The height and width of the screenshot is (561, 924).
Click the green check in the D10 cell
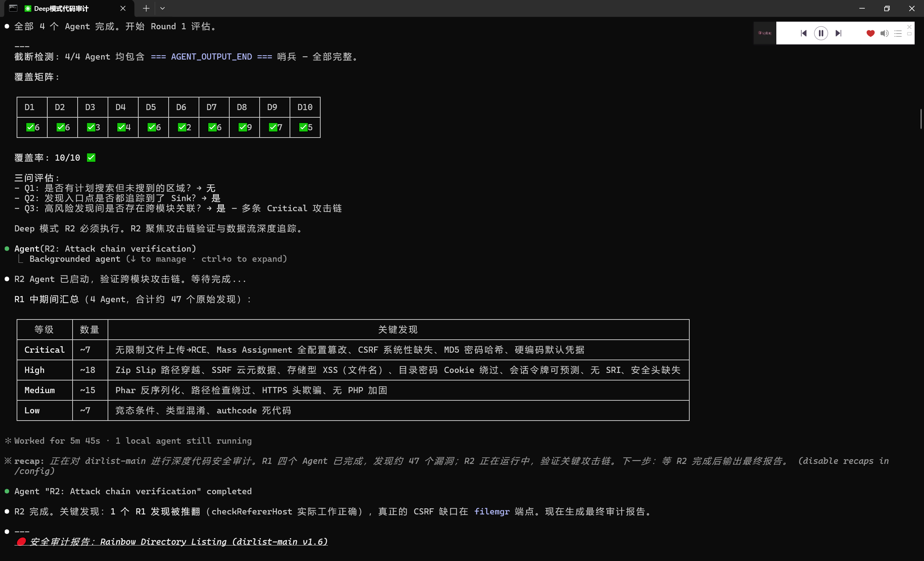tap(304, 127)
